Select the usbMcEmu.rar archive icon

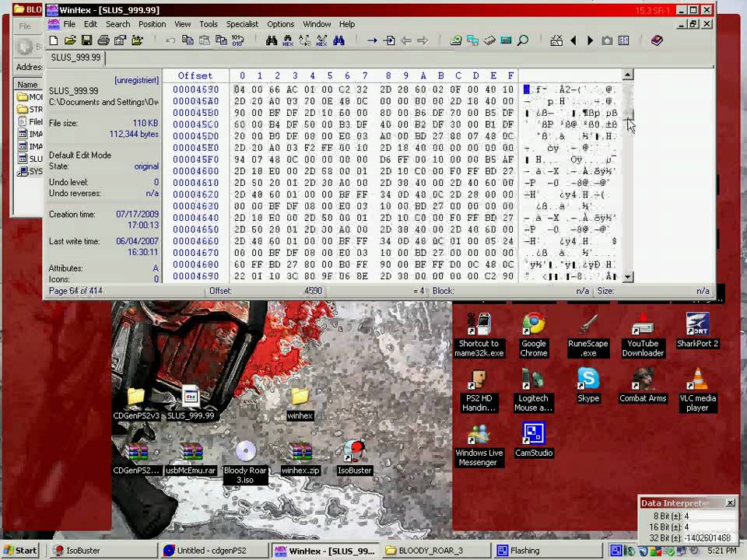(x=191, y=457)
